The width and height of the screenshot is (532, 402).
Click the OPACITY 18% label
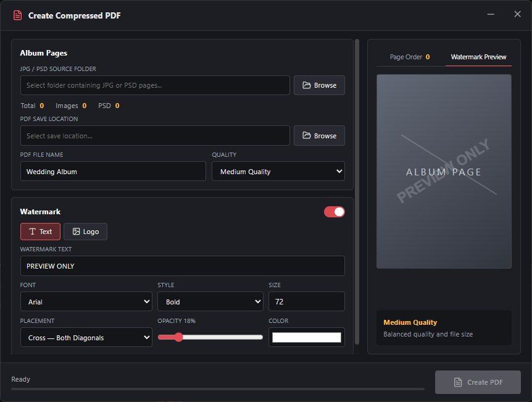(177, 320)
